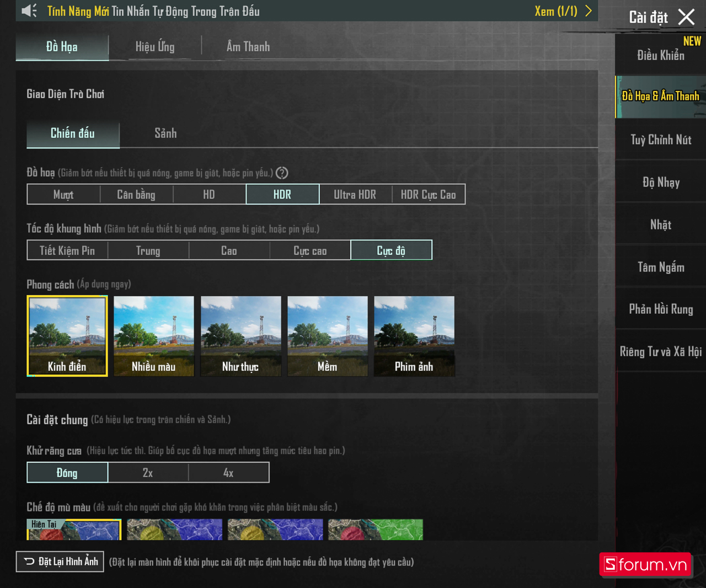Screen dimensions: 706x588
Task: Switch to the Hiệu Ứng tab
Action: coord(155,47)
